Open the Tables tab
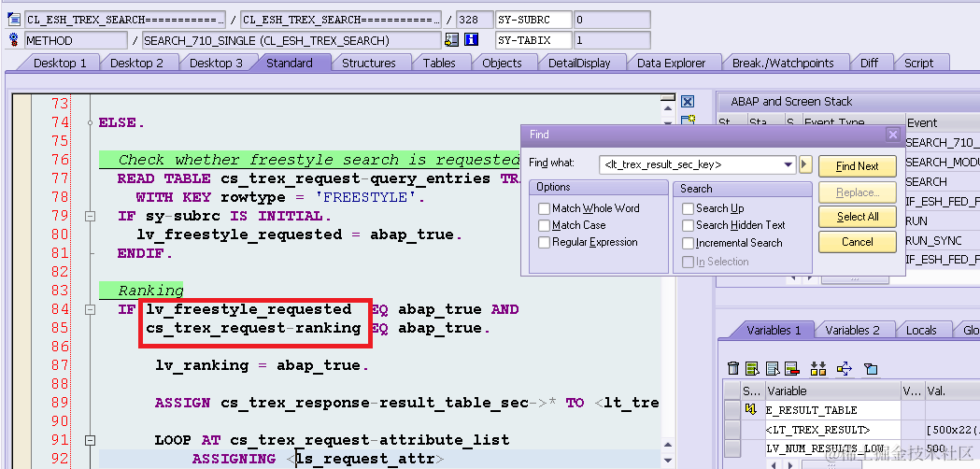The height and width of the screenshot is (469, 980). tap(439, 63)
